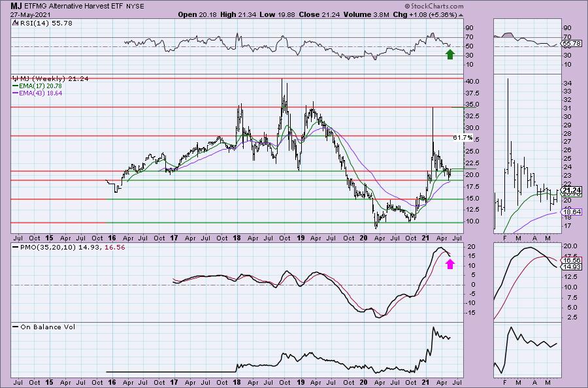Open the StockCharts.com copyright link
This screenshot has height=388, width=588.
[434, 7]
